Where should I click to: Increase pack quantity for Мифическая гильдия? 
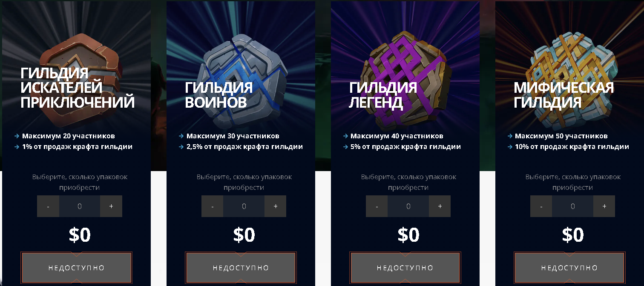604,206
